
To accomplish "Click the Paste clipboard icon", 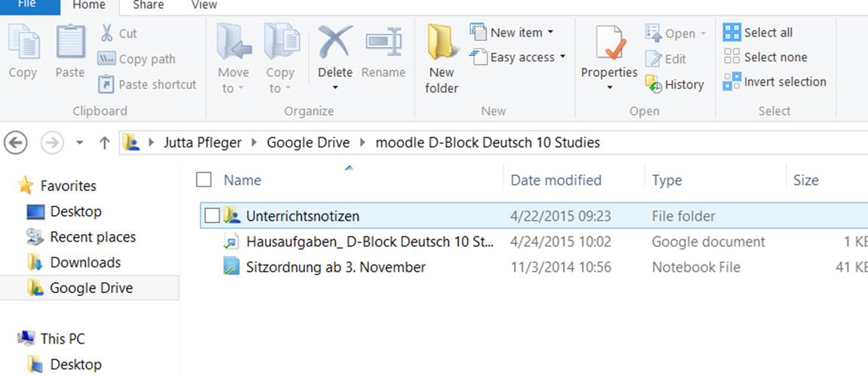I will click(x=70, y=43).
